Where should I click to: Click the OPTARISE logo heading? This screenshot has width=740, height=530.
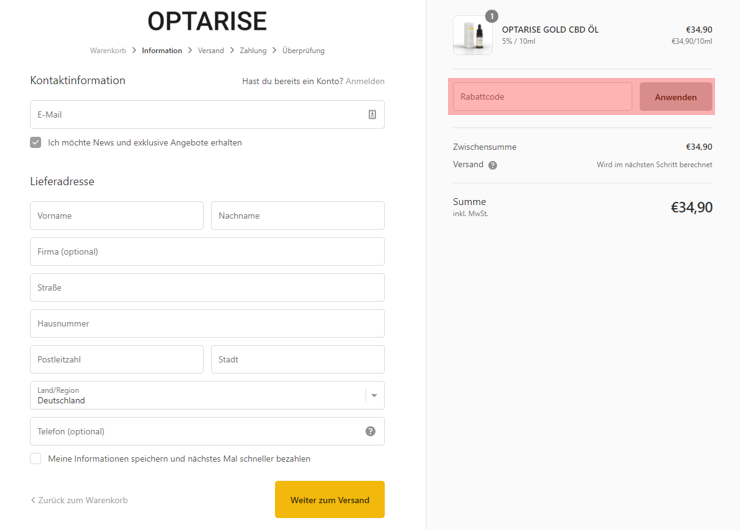[x=207, y=21]
